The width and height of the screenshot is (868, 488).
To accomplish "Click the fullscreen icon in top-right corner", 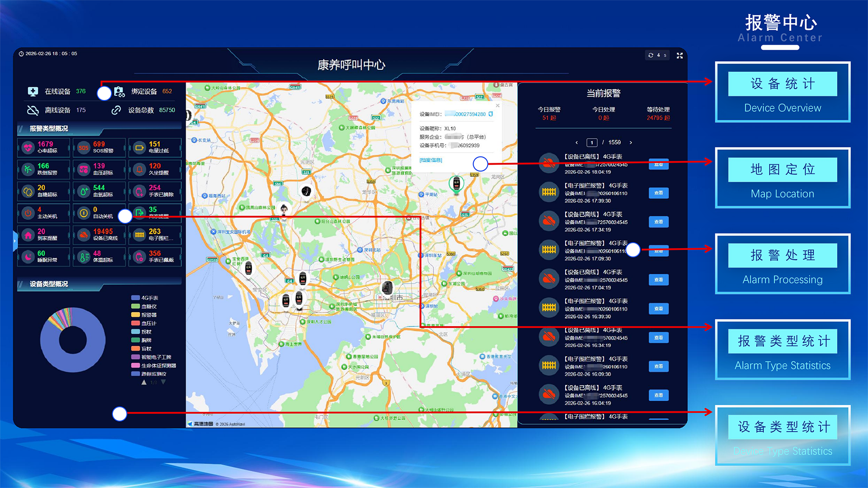I will coord(679,55).
